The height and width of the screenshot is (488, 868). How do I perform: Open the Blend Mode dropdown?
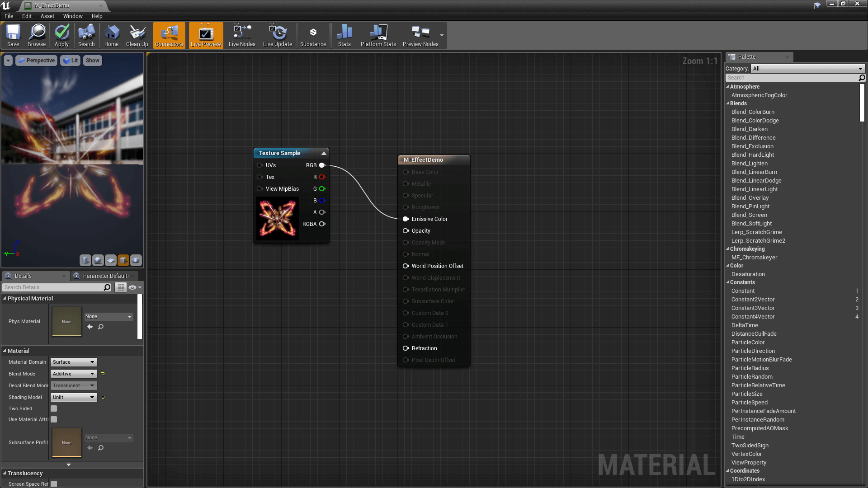coord(73,374)
